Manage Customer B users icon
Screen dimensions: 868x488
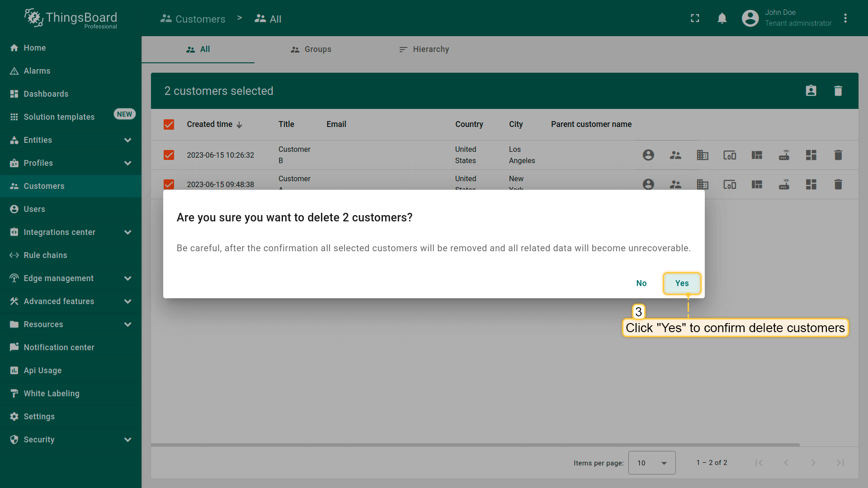648,155
